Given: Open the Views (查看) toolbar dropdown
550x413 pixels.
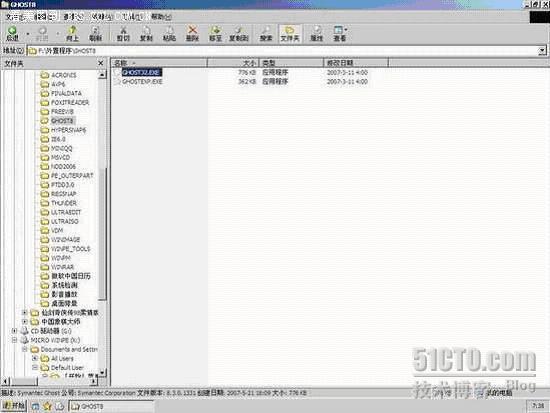Looking at the screenshot, I should coord(340,33).
